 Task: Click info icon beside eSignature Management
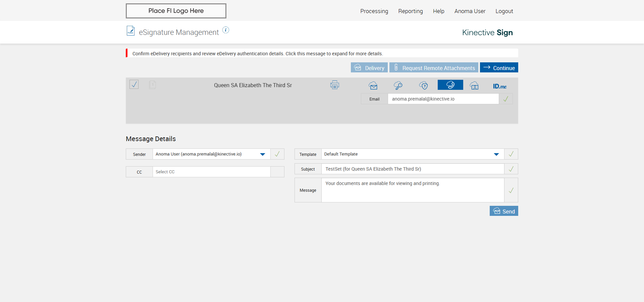[x=226, y=30]
